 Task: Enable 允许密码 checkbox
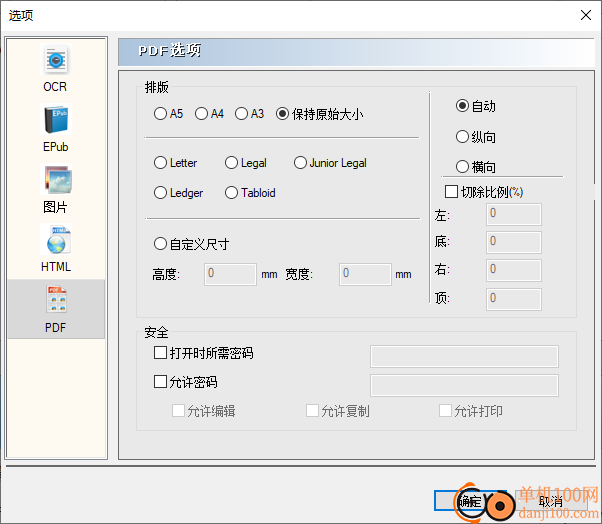tap(160, 382)
